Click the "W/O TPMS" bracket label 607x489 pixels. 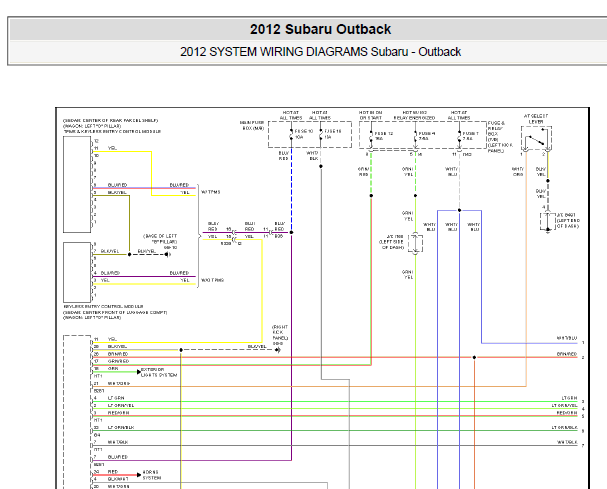[212, 280]
